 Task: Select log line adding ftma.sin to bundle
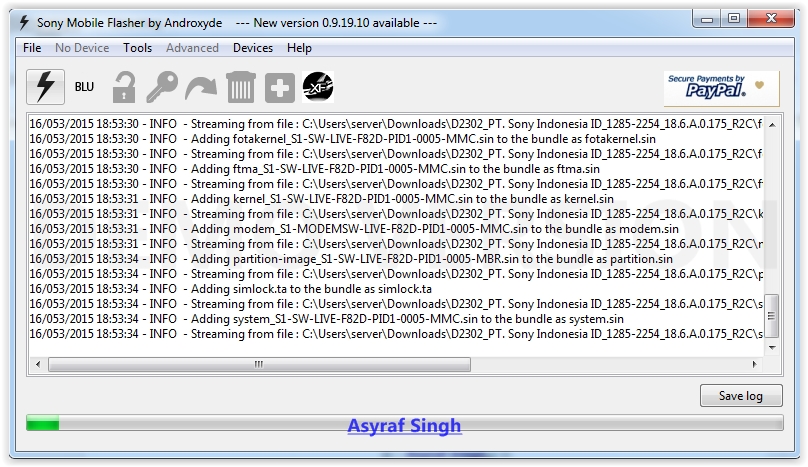(x=314, y=169)
